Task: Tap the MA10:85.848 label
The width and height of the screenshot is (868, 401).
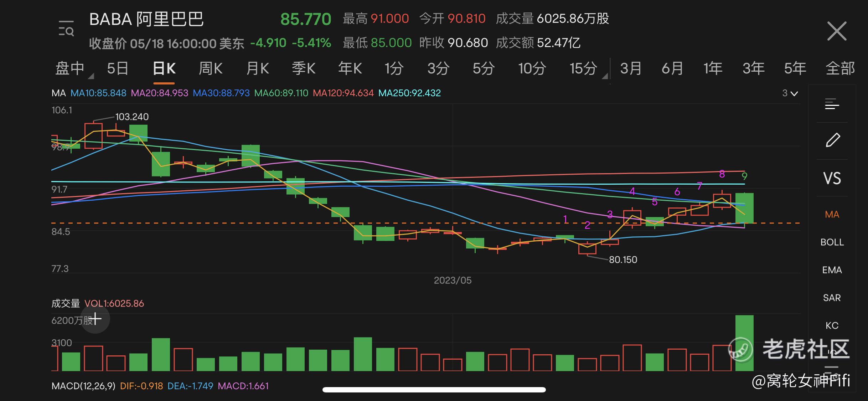Action: point(98,93)
